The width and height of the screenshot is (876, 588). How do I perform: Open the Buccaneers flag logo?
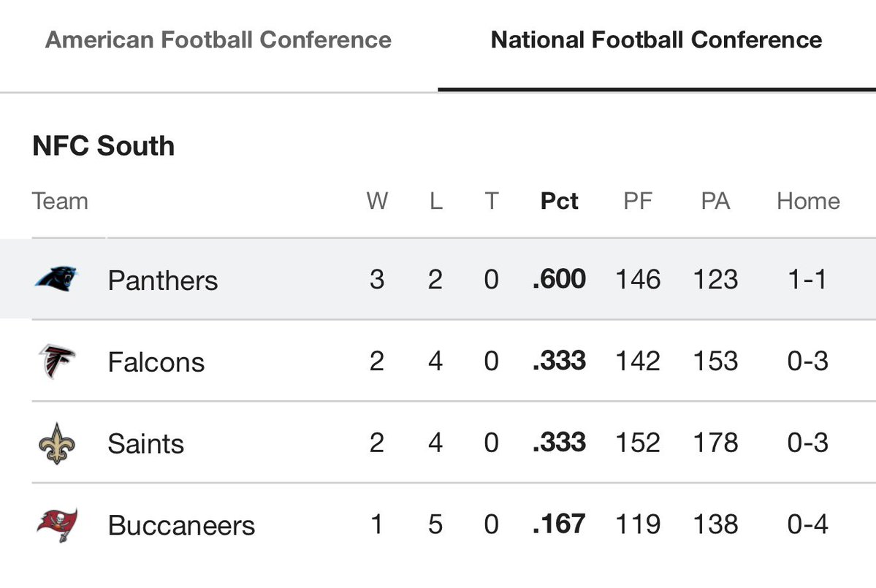tap(57, 525)
